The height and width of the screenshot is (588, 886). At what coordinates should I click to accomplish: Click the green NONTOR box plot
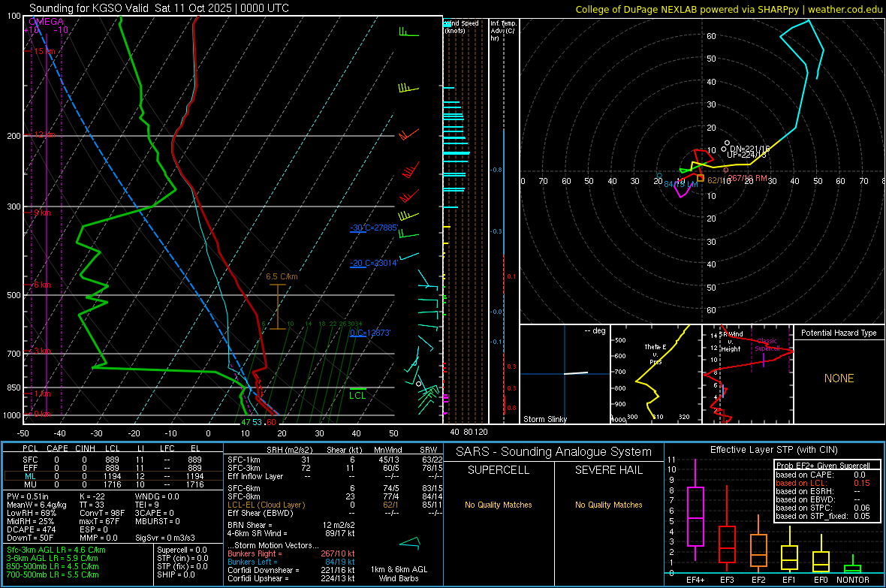[x=853, y=565]
